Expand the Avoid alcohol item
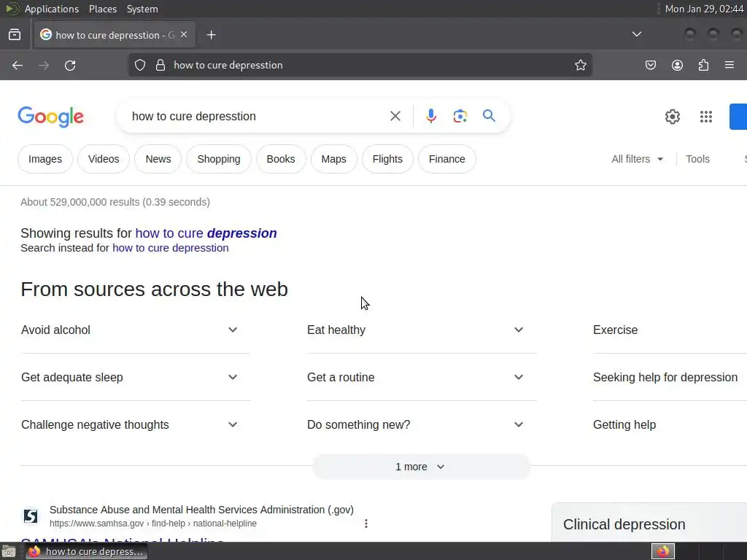The height and width of the screenshot is (560, 747). point(136,330)
